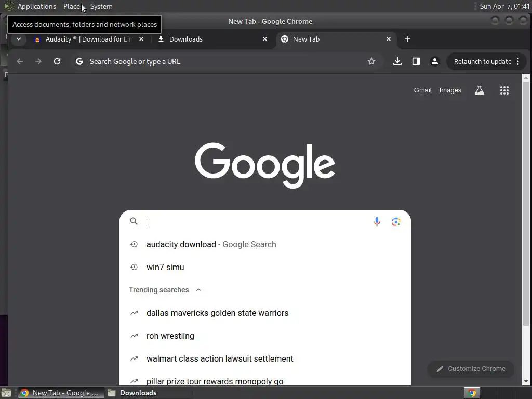Close the Audacity download tab

click(x=141, y=39)
